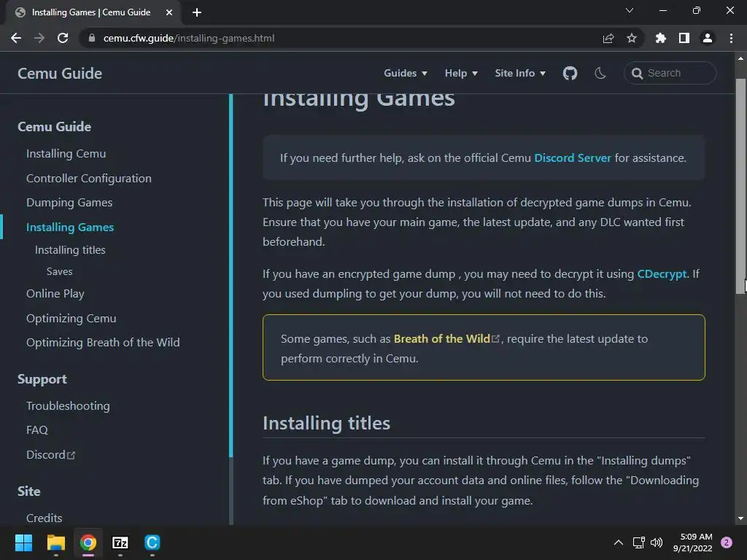Open Controller Configuration in the sidebar
This screenshot has height=560, width=747.
pos(89,178)
